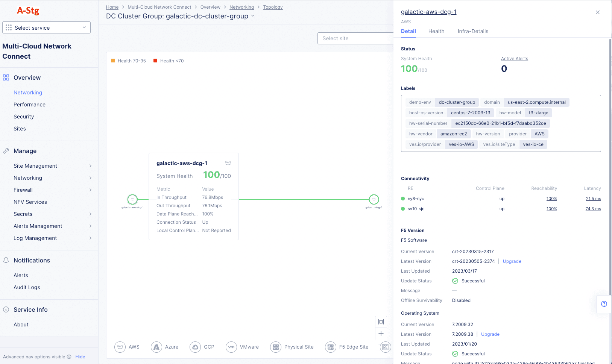Image resolution: width=612 pixels, height=364 pixels.
Task: Click the AWS icon in the topology legend
Action: tap(120, 347)
